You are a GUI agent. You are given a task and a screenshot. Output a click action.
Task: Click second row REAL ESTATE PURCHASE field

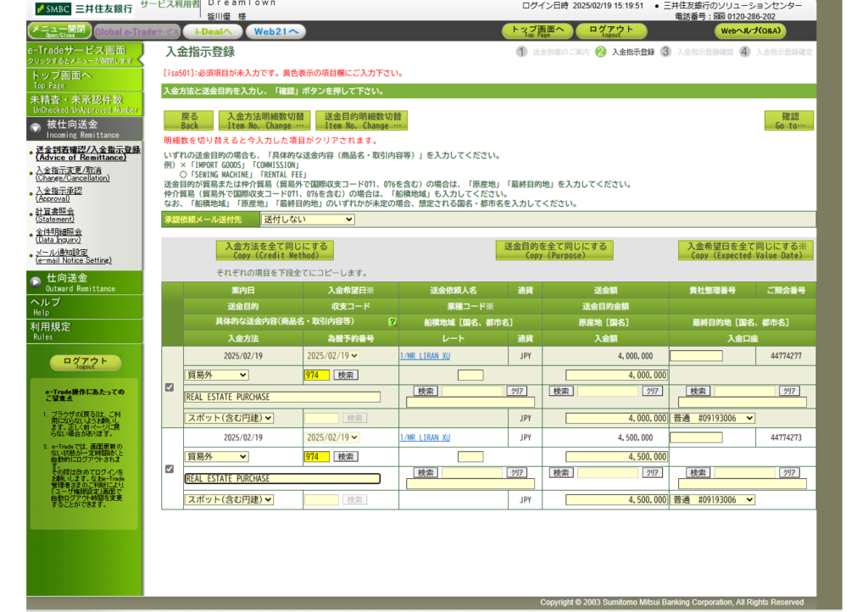pyautogui.click(x=282, y=479)
